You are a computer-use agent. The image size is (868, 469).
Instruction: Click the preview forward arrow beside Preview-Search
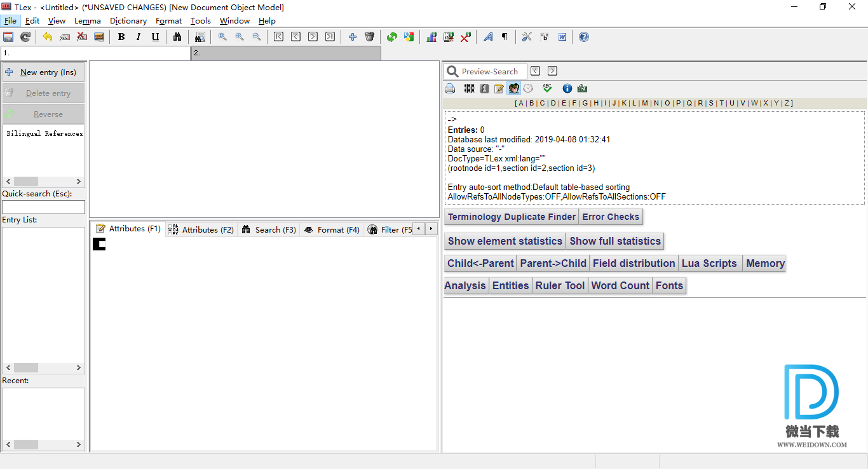coord(552,71)
